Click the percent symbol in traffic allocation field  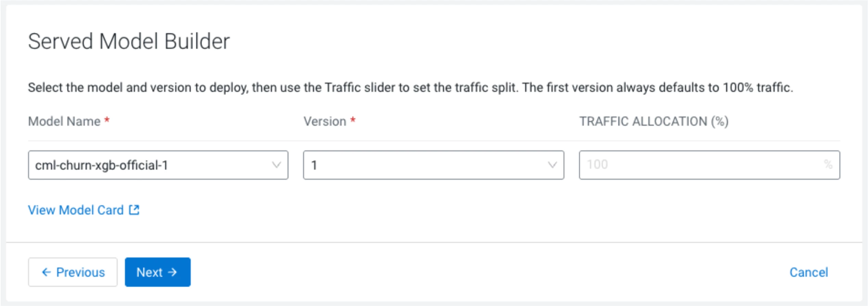[828, 164]
